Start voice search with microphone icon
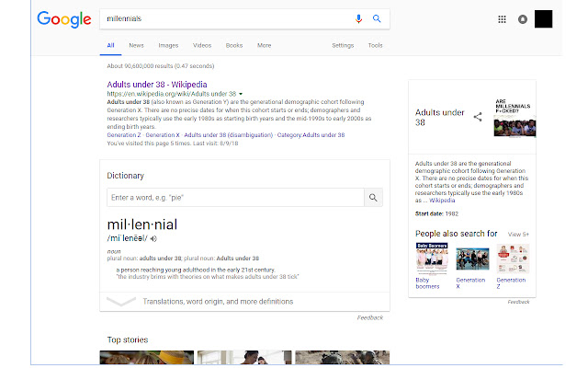The height and width of the screenshot is (368, 588). (358, 18)
